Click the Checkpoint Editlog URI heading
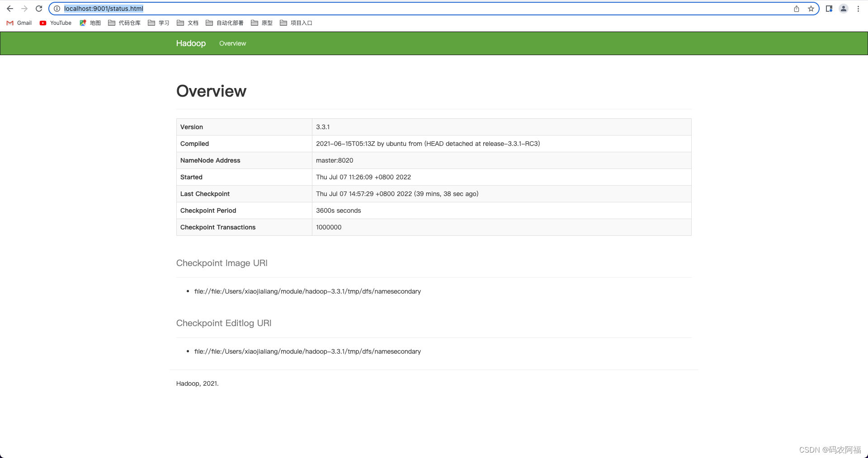The width and height of the screenshot is (868, 458). click(x=224, y=323)
